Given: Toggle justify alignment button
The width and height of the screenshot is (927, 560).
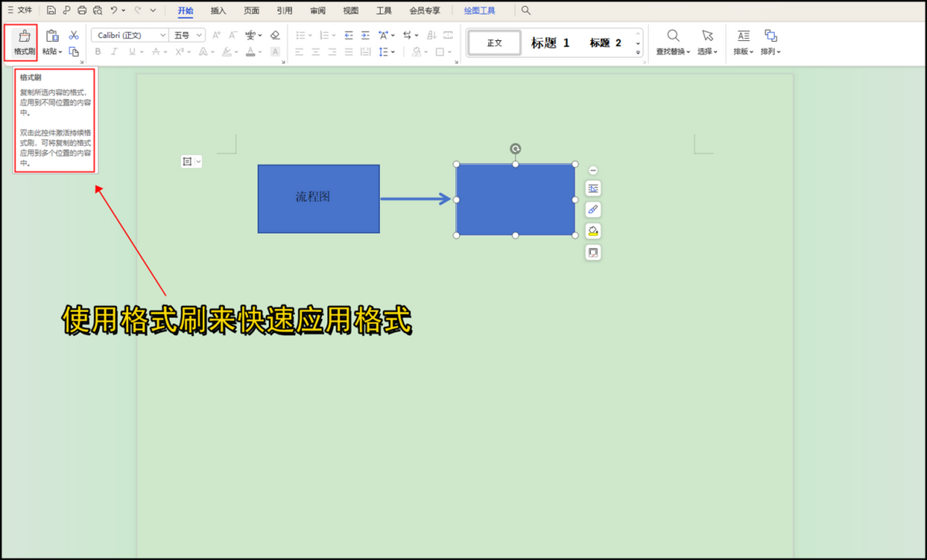Looking at the screenshot, I should (348, 52).
